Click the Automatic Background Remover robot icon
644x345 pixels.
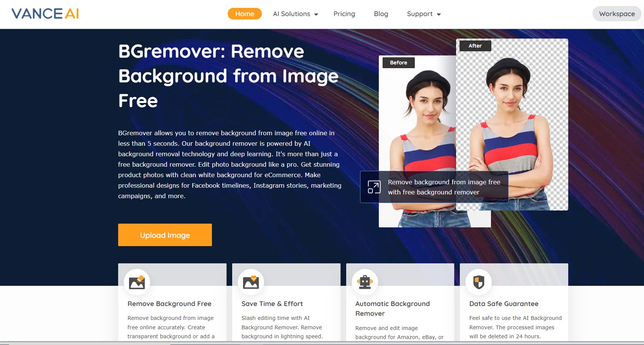[x=365, y=282]
